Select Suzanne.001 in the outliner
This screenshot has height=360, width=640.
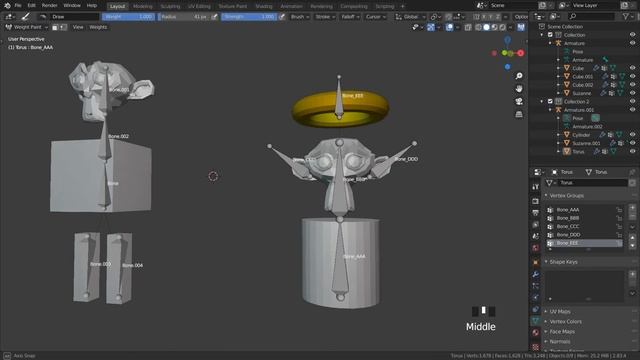point(586,143)
